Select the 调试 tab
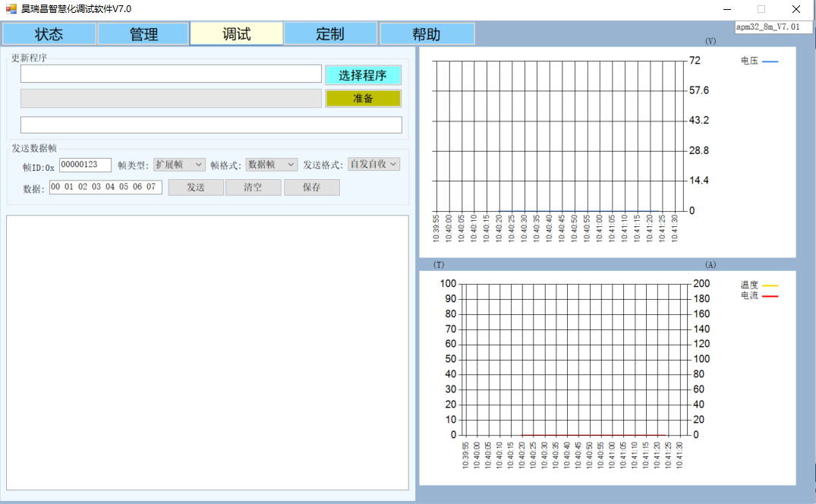 coord(237,34)
